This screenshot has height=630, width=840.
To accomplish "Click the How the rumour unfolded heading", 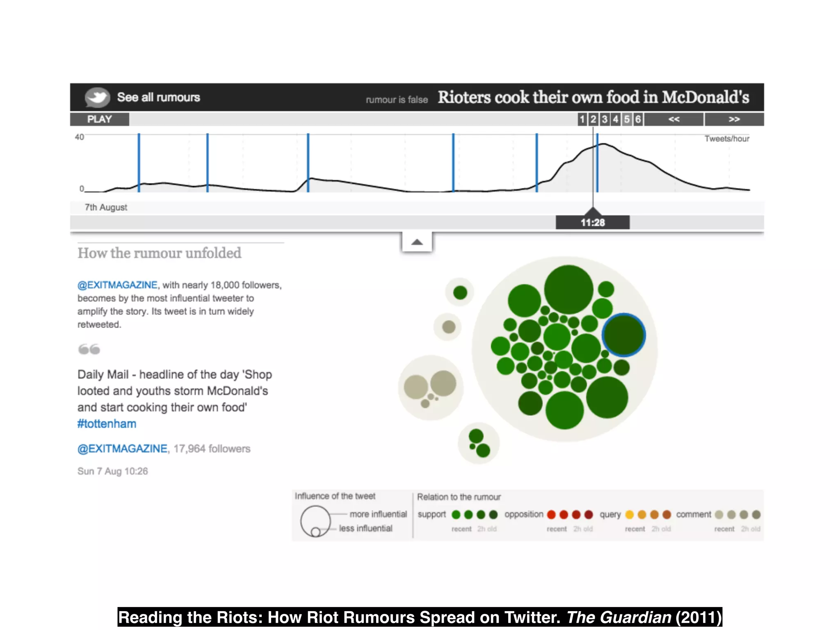I will (159, 253).
